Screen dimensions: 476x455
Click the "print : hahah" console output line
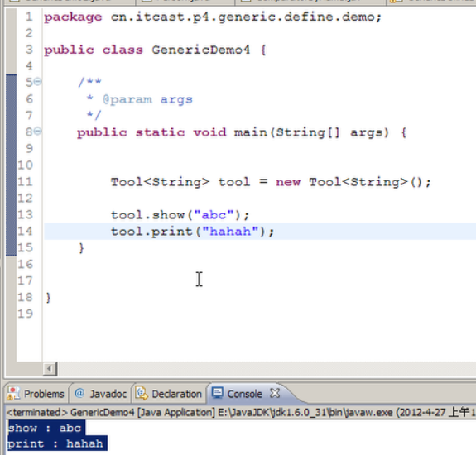[x=55, y=443]
